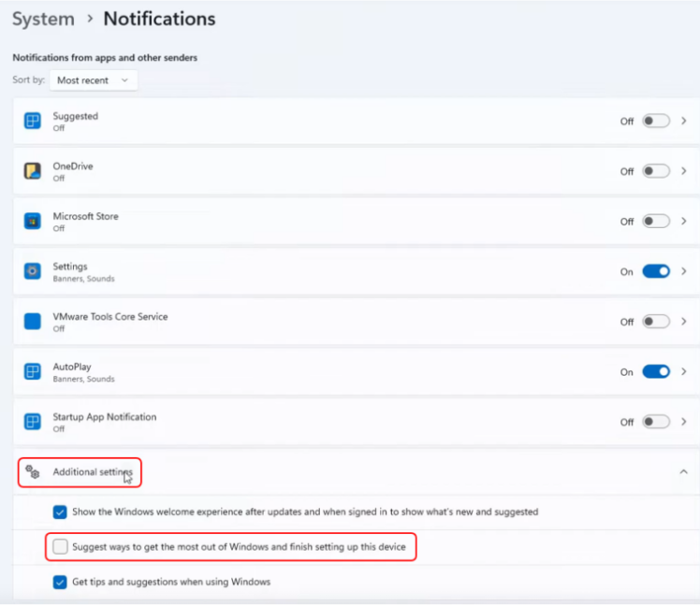Disable the Settings notifications toggle
The height and width of the screenshot is (606, 700).
click(656, 271)
